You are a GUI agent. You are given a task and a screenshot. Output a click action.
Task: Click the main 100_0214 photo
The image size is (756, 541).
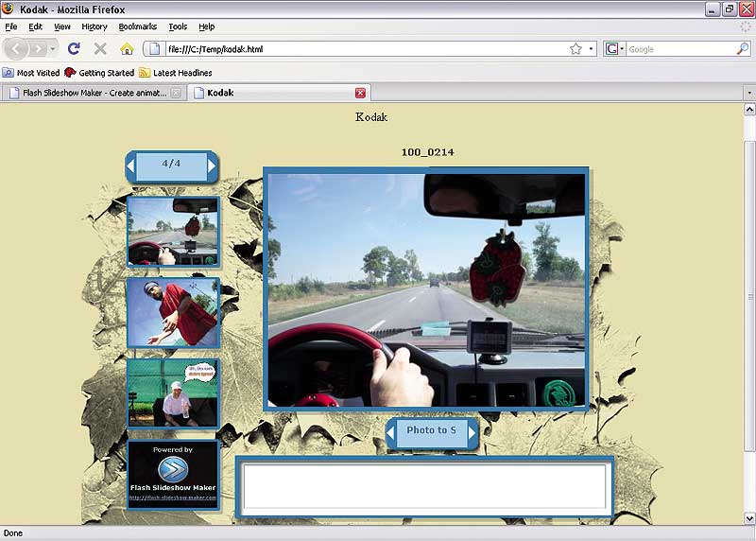[x=426, y=289]
